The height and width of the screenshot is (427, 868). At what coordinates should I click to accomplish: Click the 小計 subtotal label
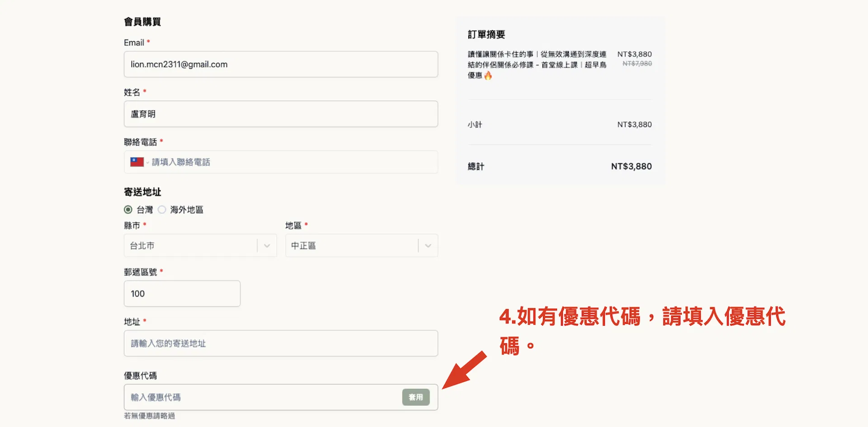(x=475, y=124)
